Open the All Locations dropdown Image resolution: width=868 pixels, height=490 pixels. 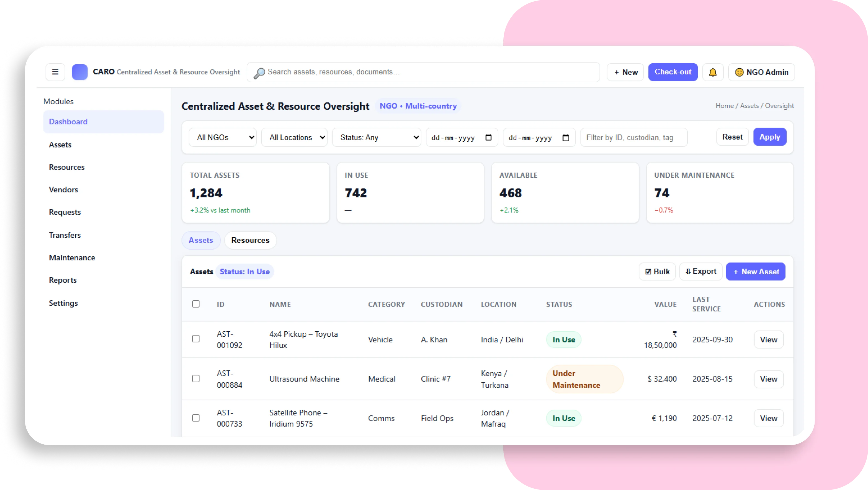pyautogui.click(x=294, y=138)
